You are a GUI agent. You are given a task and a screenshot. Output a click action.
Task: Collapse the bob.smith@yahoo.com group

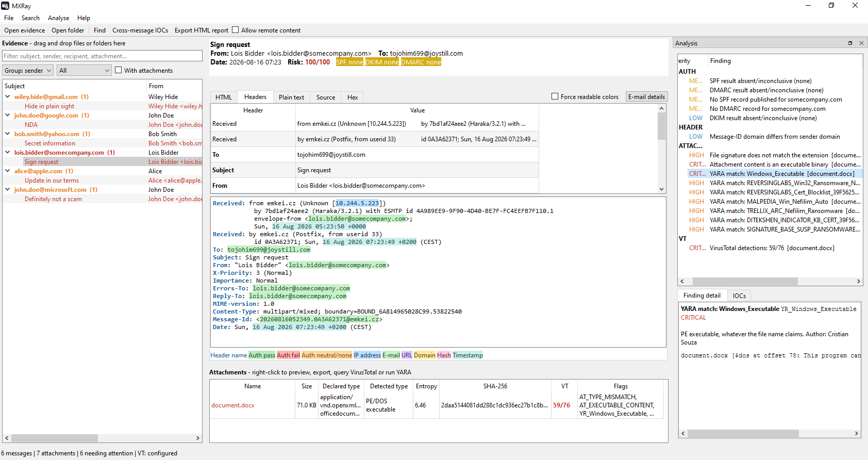[x=8, y=134]
